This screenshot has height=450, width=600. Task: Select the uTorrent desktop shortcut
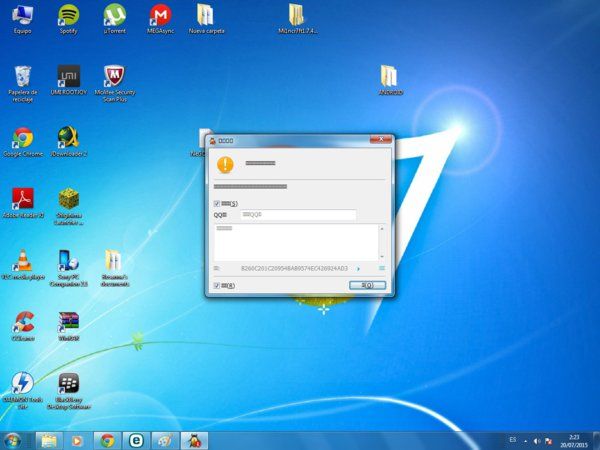point(114,18)
